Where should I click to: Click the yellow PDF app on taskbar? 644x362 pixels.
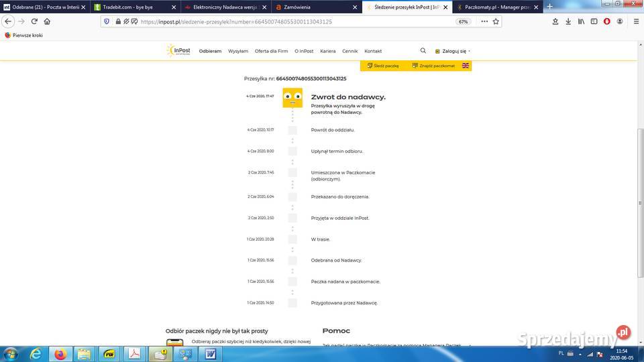point(109,354)
